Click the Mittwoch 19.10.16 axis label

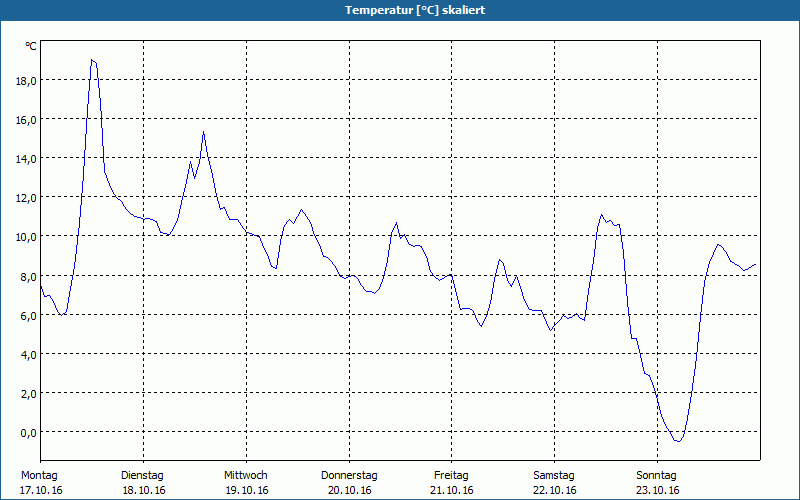[246, 483]
